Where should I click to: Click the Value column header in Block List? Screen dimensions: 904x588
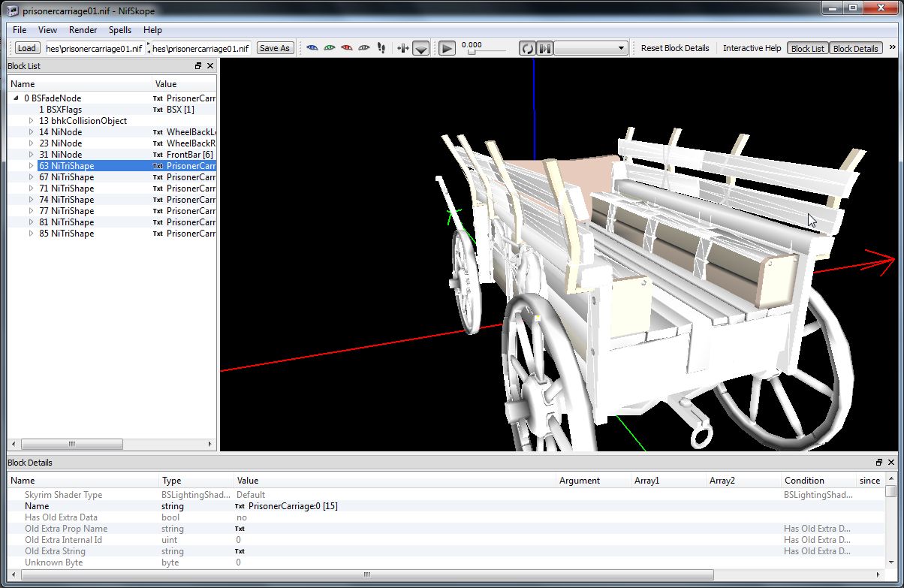coord(184,84)
